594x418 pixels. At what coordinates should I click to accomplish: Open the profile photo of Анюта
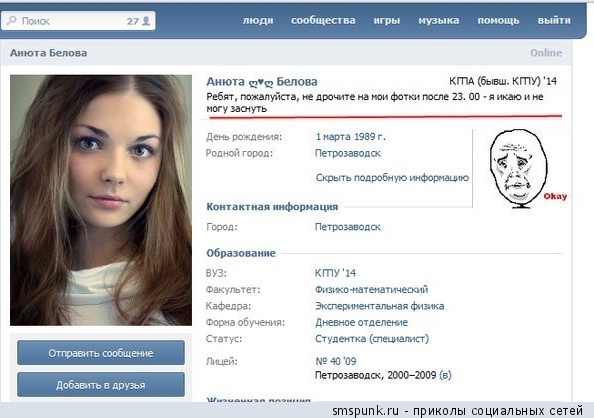101,200
